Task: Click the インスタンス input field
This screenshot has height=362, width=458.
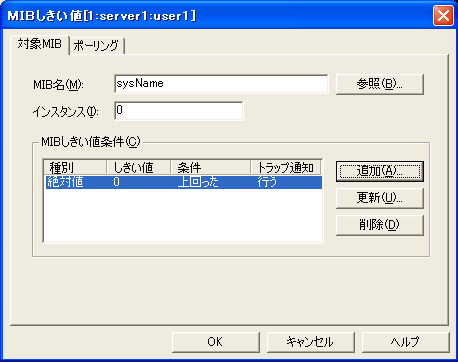Action: pos(179,111)
